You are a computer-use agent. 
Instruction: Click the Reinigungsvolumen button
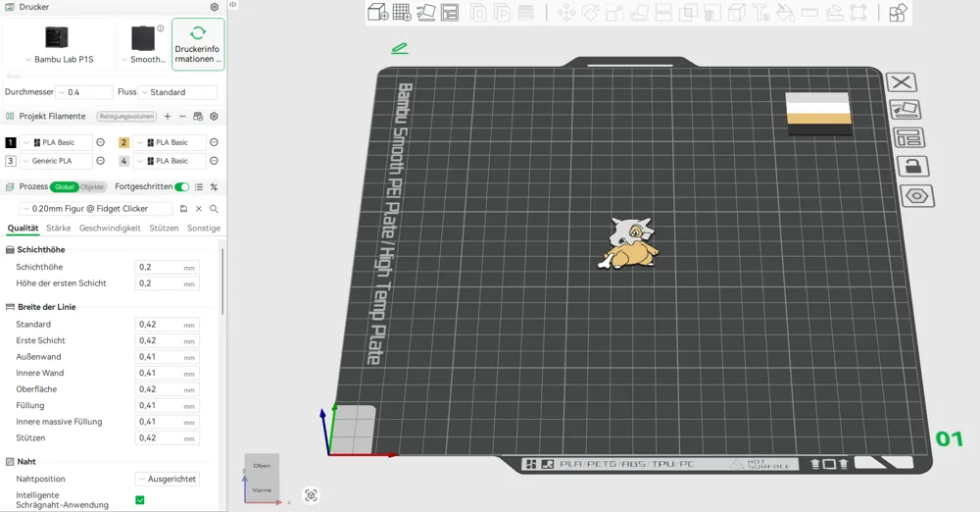pos(126,117)
